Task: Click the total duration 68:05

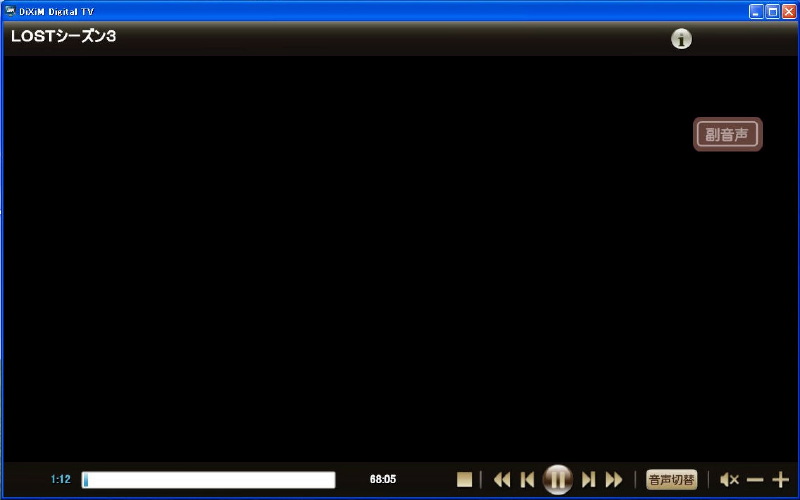Action: click(383, 479)
